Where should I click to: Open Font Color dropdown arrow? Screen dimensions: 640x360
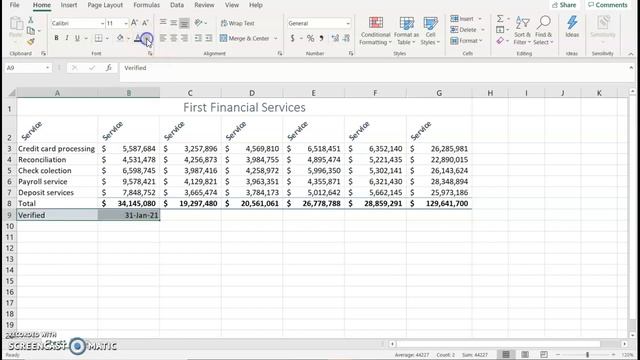(x=147, y=39)
